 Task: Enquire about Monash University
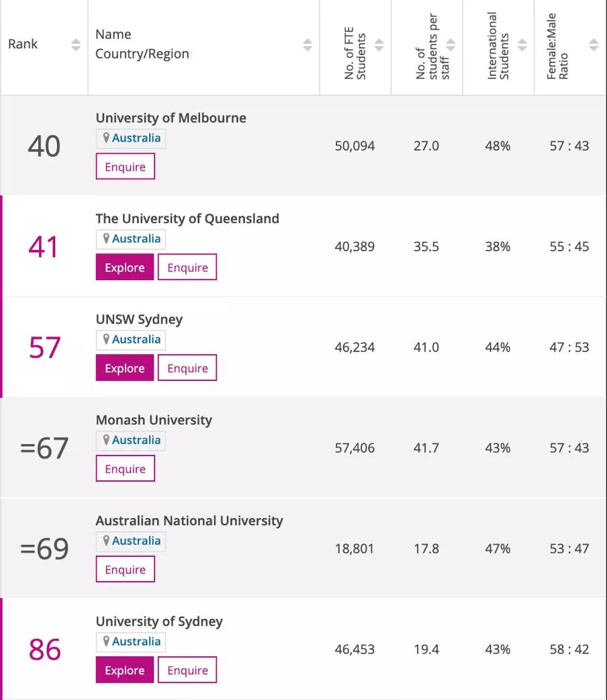point(126,469)
